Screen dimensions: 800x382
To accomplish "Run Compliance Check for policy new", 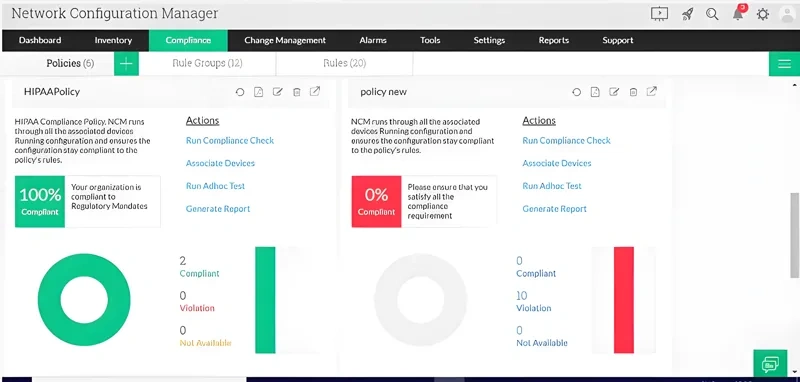I will click(x=566, y=140).
